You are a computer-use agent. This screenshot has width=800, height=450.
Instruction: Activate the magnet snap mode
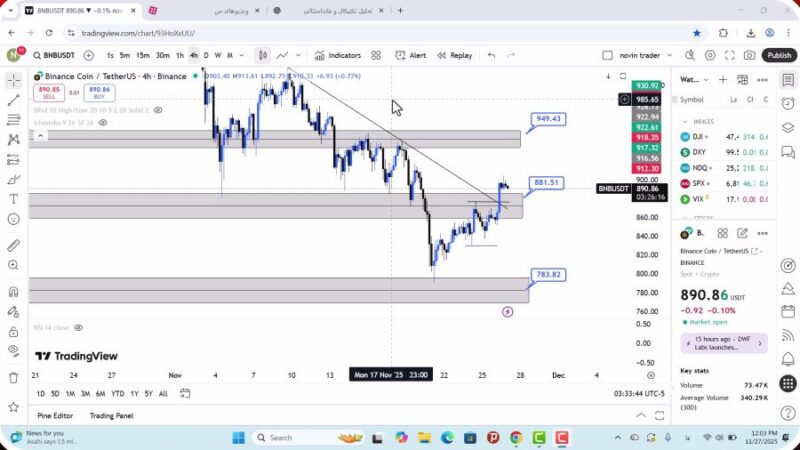13,292
